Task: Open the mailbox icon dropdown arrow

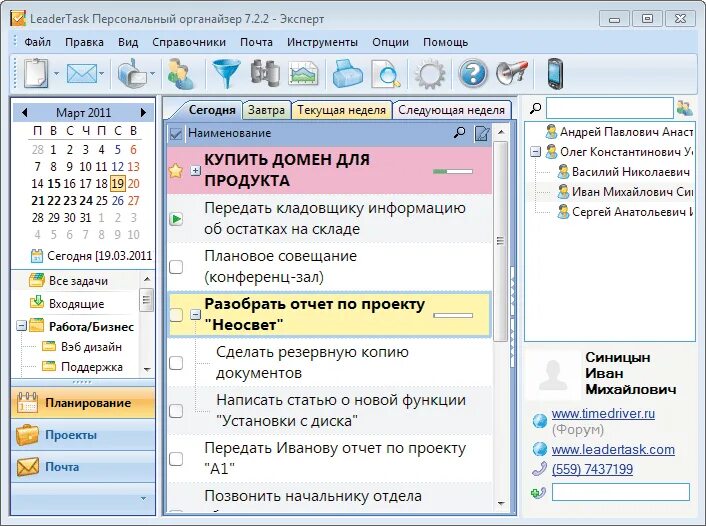Action: point(152,73)
